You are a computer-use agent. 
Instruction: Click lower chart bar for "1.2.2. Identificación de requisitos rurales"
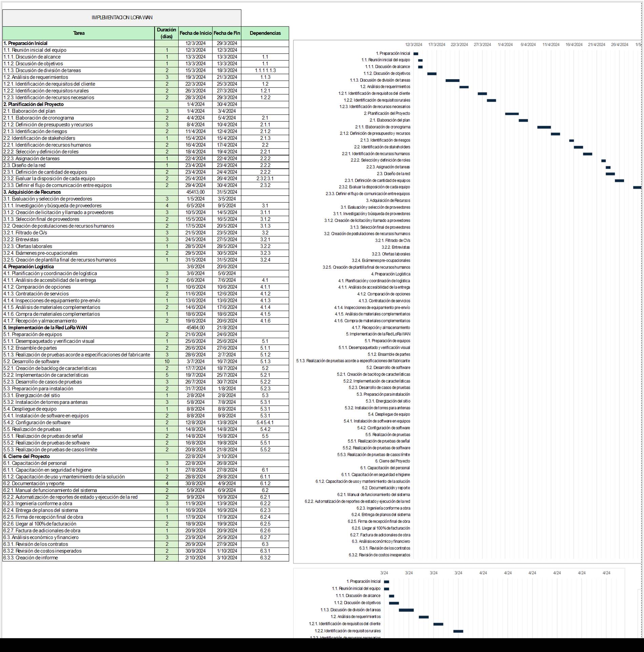pyautogui.click(x=458, y=631)
